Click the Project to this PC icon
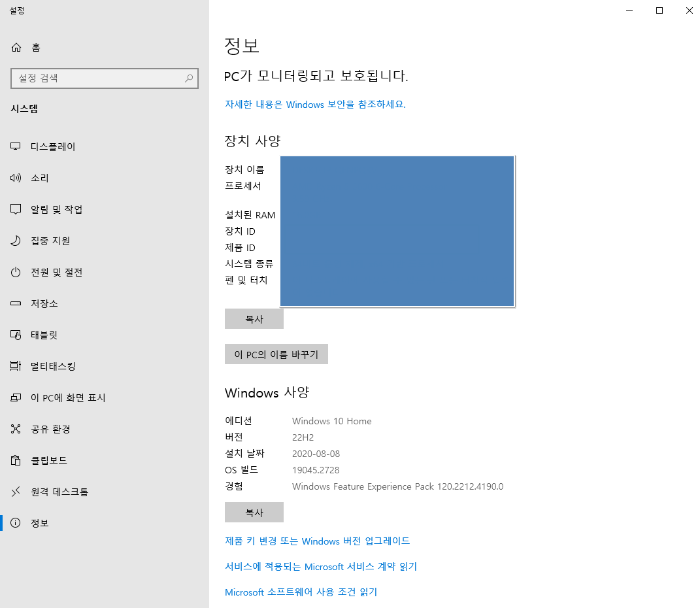The width and height of the screenshot is (700, 608). [16, 397]
